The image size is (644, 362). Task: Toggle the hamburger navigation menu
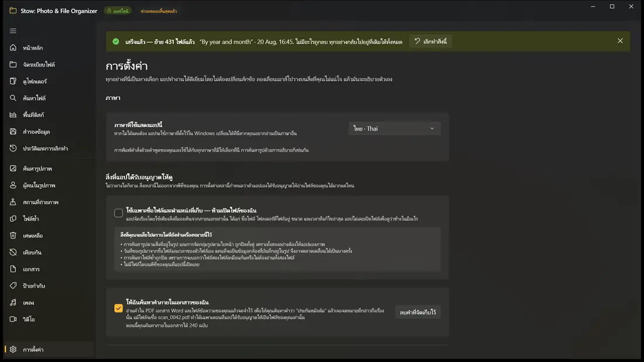pos(13,31)
